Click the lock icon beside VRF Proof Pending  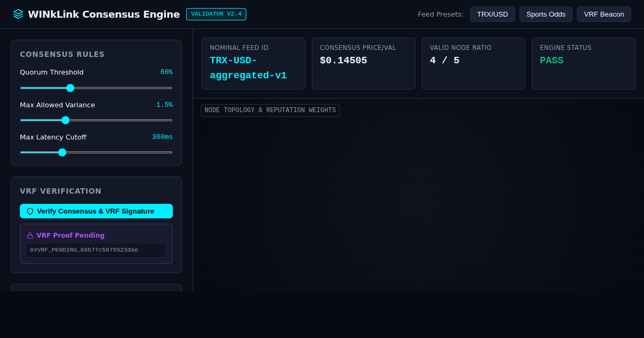(x=30, y=236)
